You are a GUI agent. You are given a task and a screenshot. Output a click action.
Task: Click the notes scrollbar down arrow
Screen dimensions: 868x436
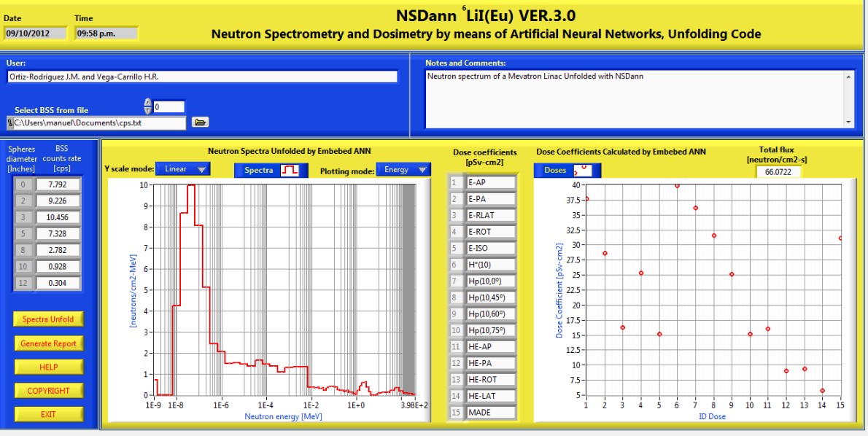849,122
